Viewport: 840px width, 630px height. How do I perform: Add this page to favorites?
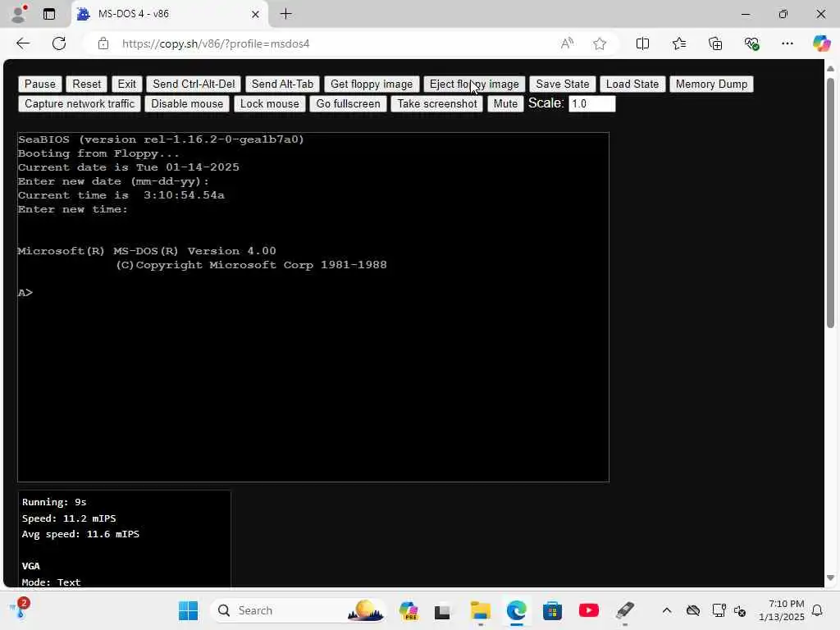point(600,43)
